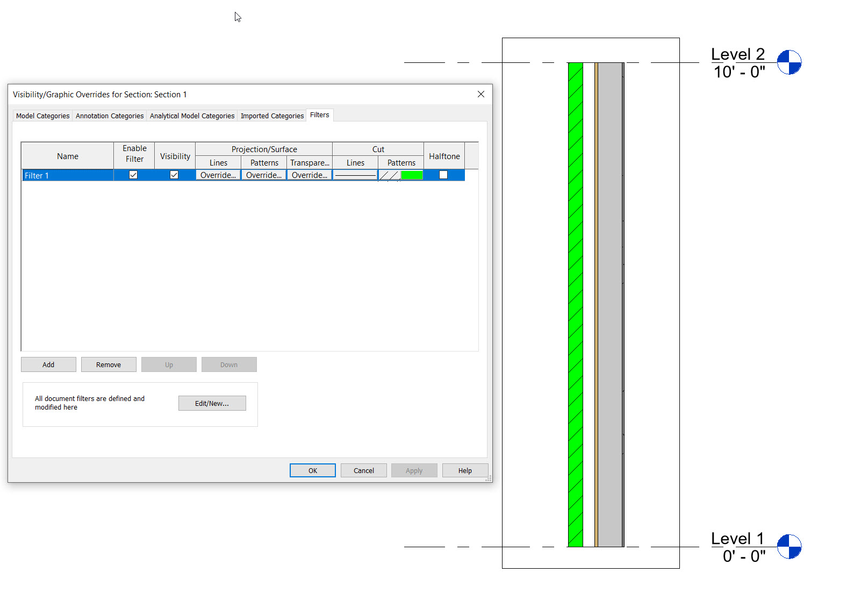Confirm the dialog with OK
The width and height of the screenshot is (868, 594).
pyautogui.click(x=313, y=470)
